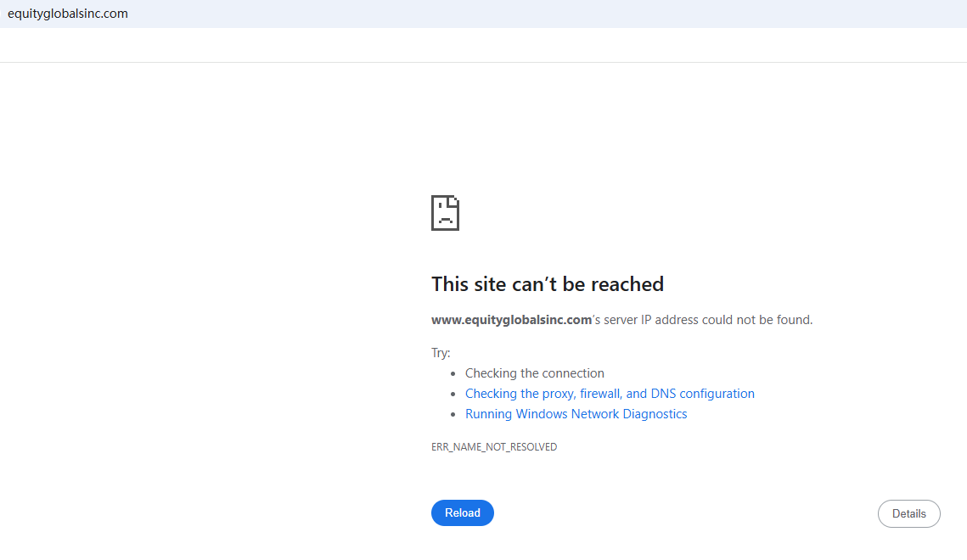The width and height of the screenshot is (967, 560).
Task: Click the 'Try:' label
Action: pyautogui.click(x=441, y=353)
